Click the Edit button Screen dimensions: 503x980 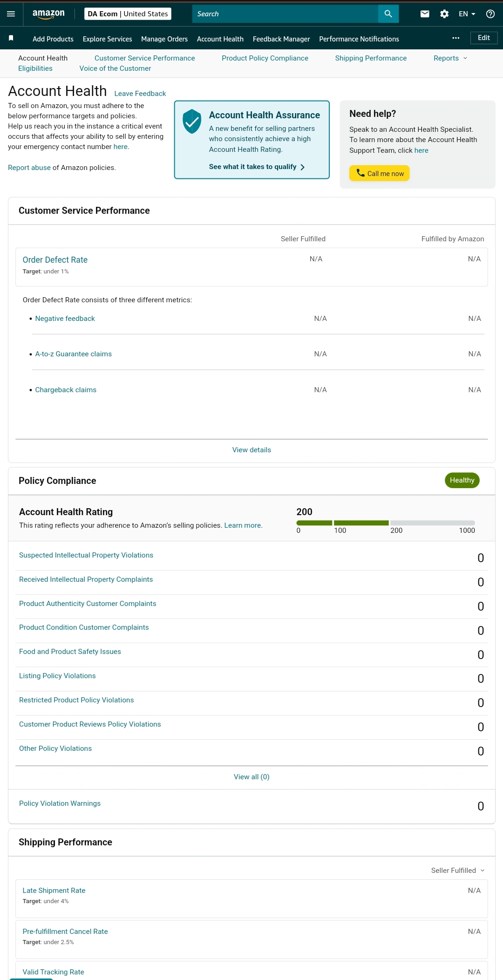484,38
